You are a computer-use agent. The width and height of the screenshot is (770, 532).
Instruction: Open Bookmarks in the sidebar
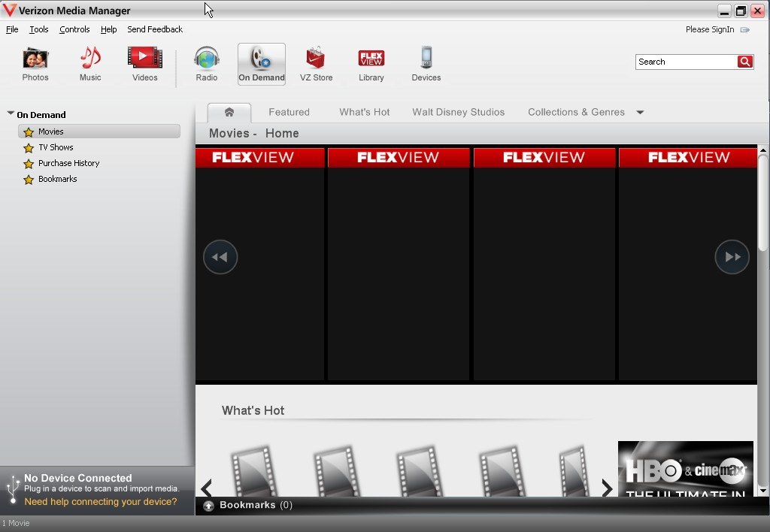pos(57,179)
